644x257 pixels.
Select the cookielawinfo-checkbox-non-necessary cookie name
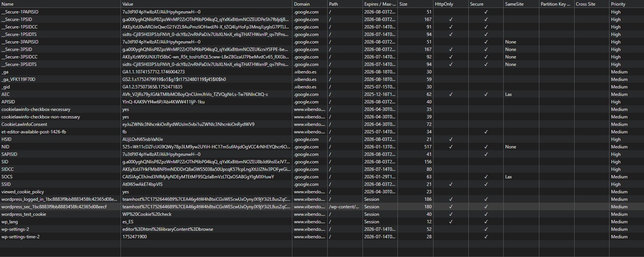point(41,117)
